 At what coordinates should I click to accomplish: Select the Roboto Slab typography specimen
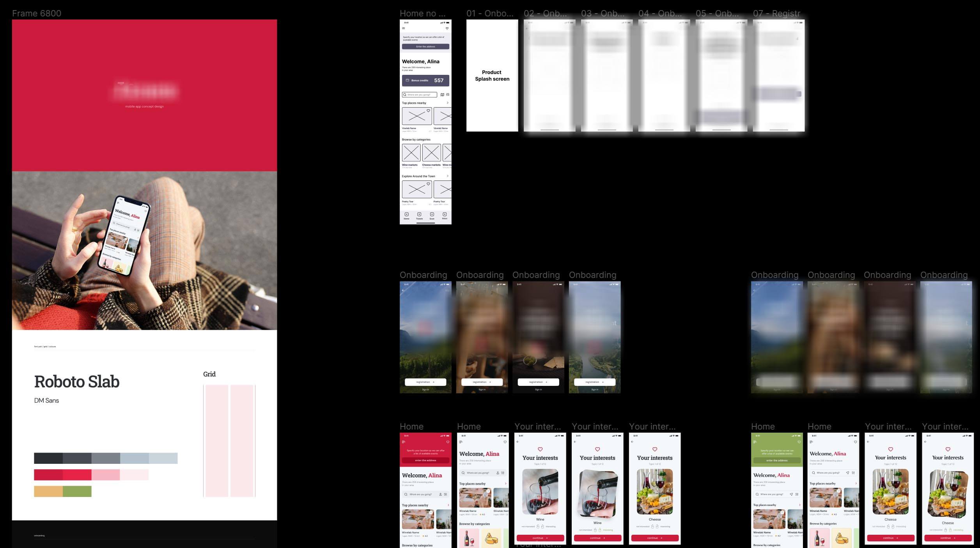point(76,380)
